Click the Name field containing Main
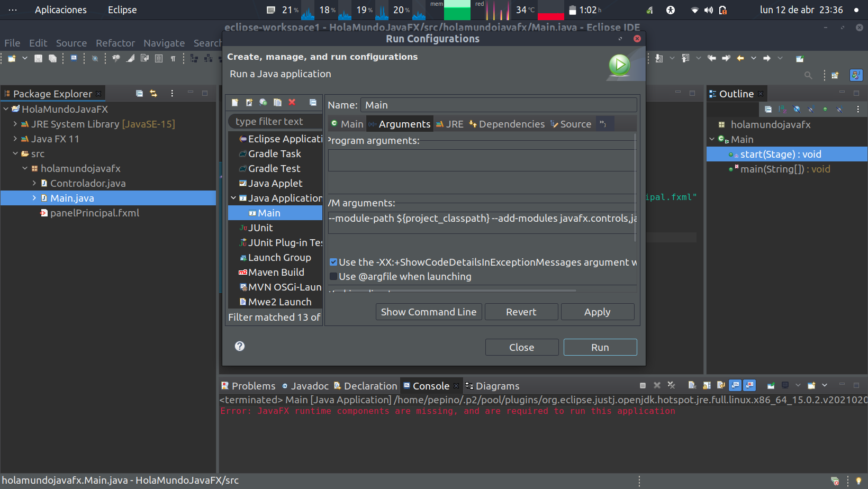 pos(499,105)
